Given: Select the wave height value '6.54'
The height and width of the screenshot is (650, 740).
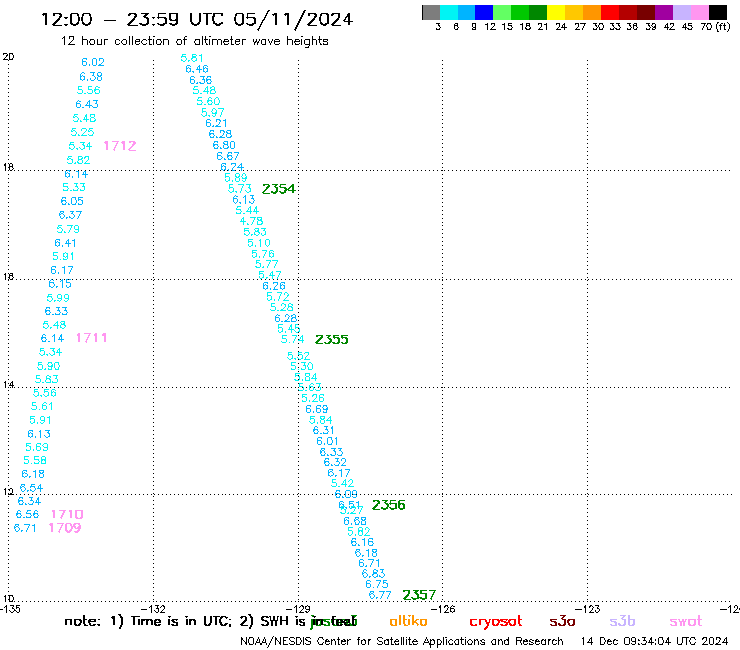Looking at the screenshot, I should coord(31,488).
